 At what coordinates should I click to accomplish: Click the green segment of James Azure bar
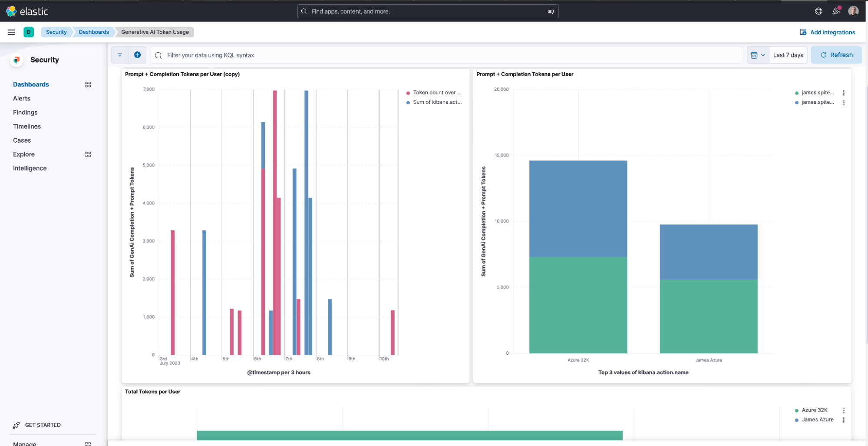coord(709,316)
